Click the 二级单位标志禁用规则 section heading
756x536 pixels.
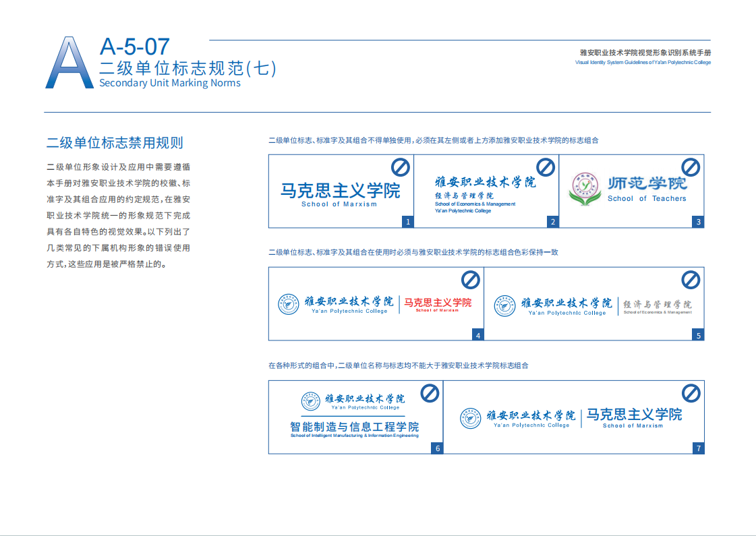tap(115, 142)
